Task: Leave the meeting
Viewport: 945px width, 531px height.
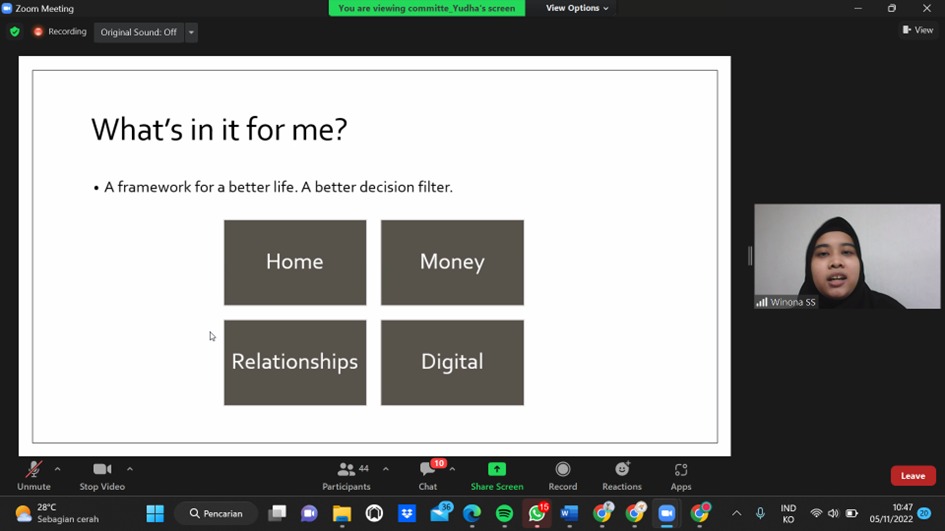Action: (x=912, y=476)
